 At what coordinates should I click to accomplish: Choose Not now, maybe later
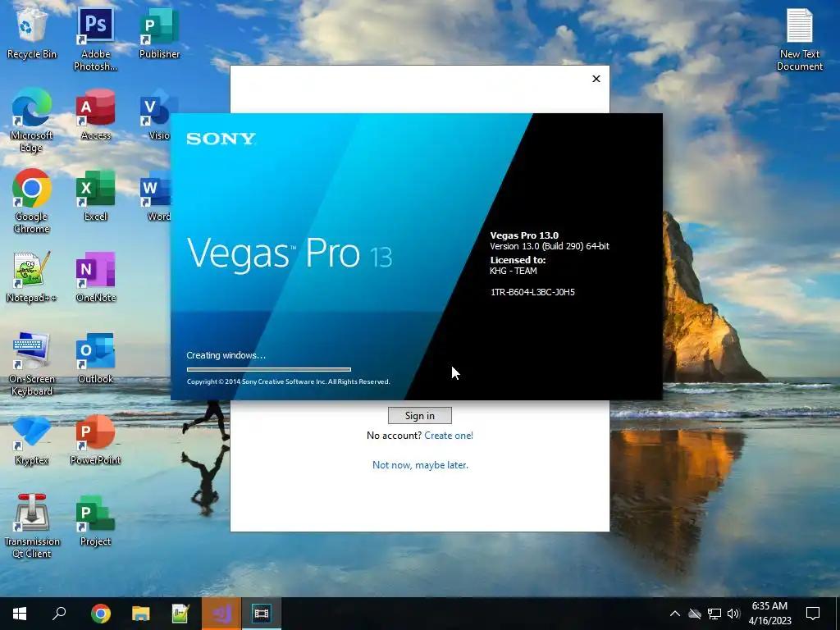420,465
